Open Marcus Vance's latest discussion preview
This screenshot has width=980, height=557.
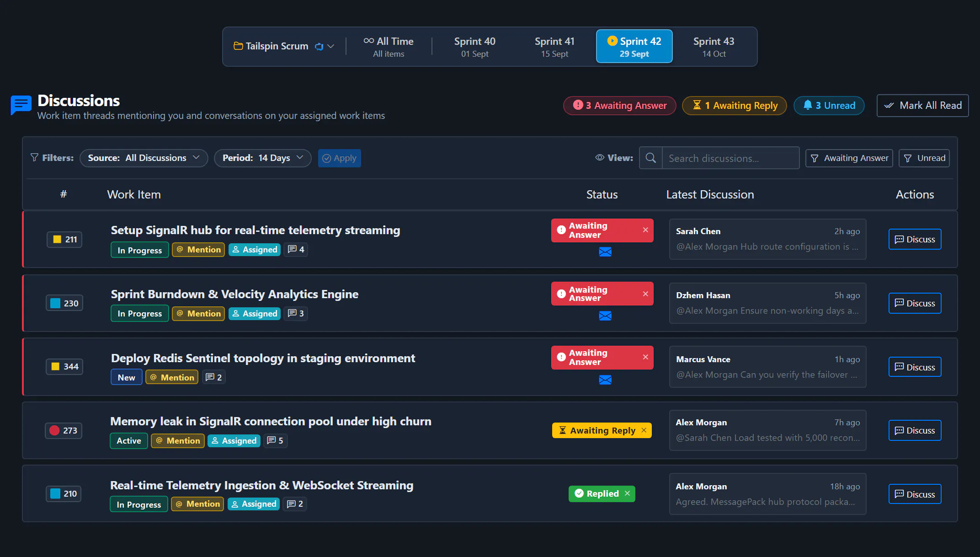coord(767,367)
